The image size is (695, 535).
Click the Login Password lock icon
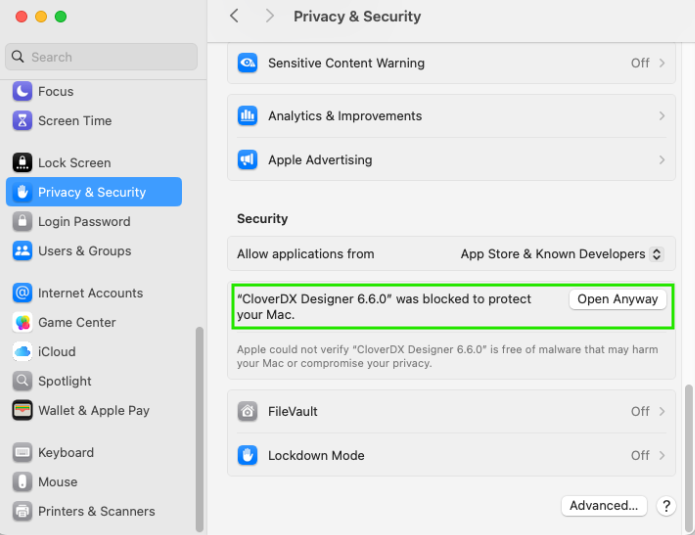pos(22,221)
